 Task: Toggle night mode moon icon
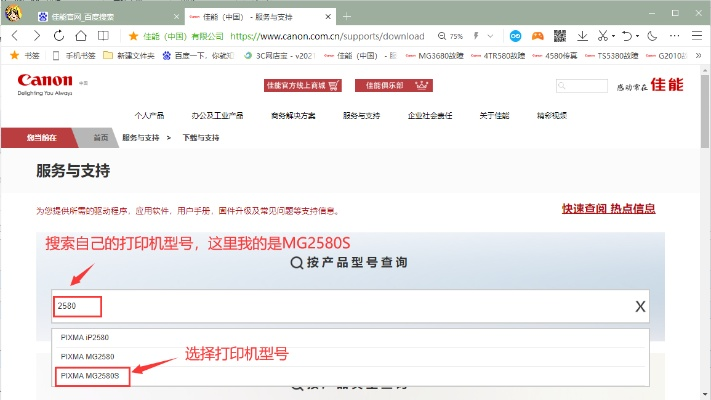pos(652,36)
